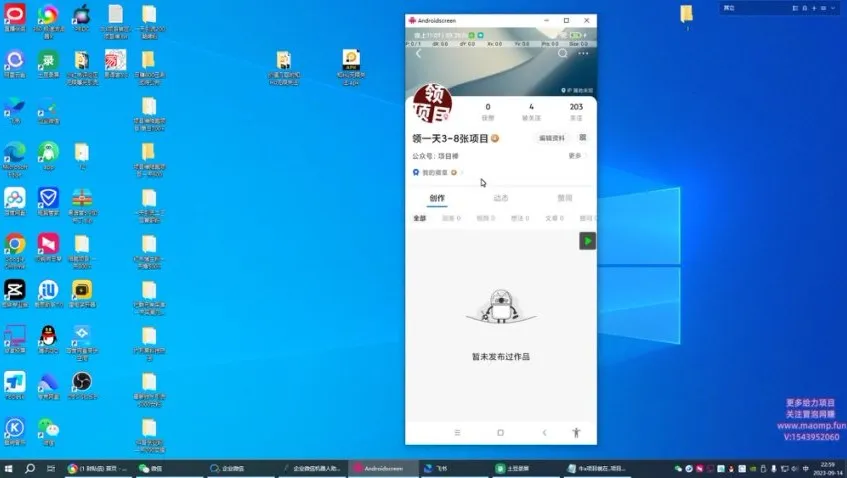Tap the search magnifier in the profile header

point(562,54)
